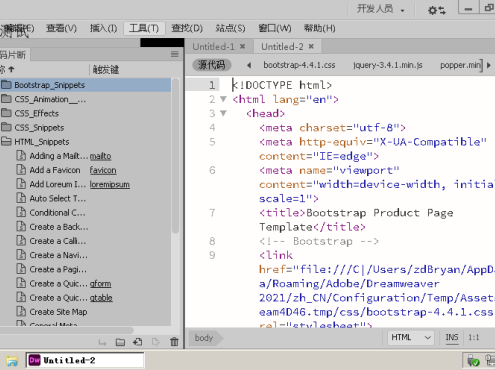Click the snippets panel vertical scrollbar
Screen dimensions: 495x370
pos(176,157)
